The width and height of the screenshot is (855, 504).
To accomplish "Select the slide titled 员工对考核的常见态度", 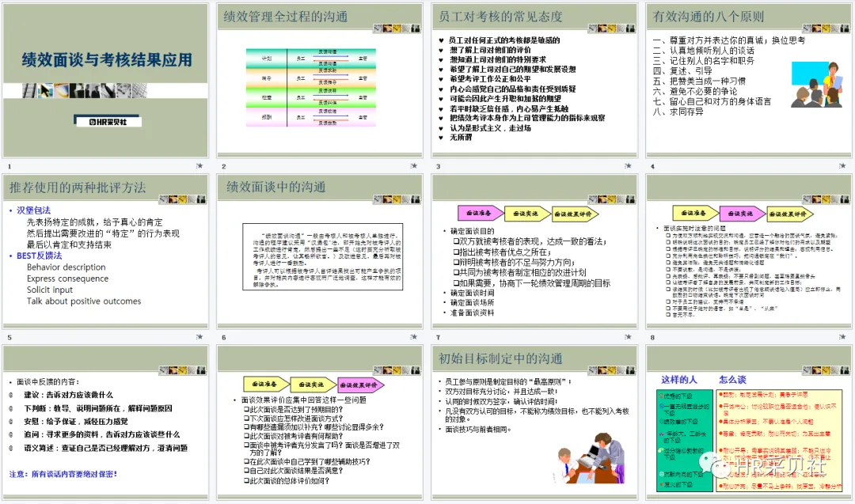I will point(534,81).
